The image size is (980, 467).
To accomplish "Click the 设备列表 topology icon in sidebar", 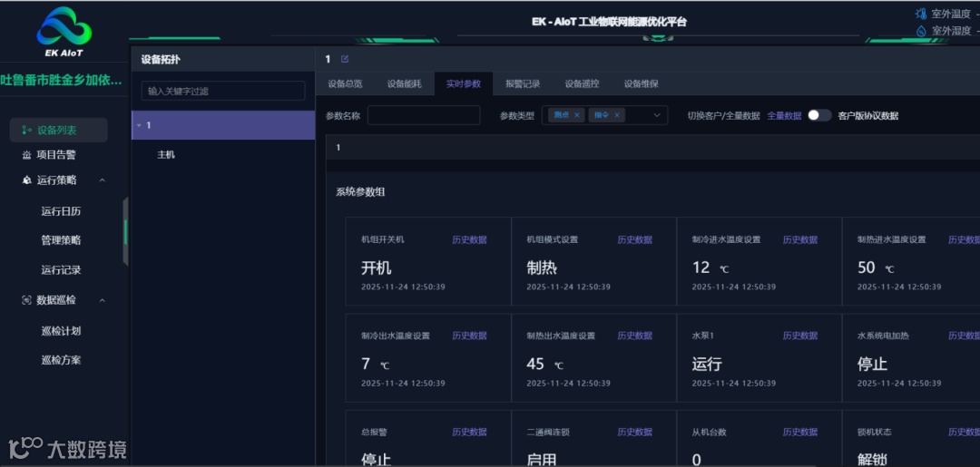I will pos(25,131).
